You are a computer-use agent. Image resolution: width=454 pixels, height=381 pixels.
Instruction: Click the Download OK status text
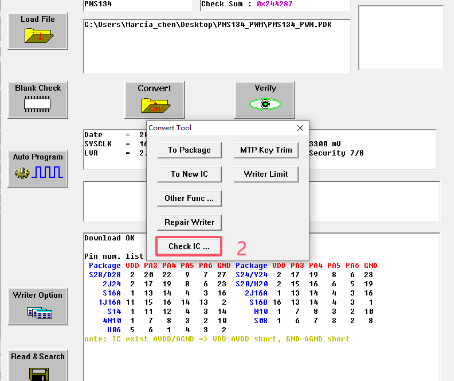[109, 238]
